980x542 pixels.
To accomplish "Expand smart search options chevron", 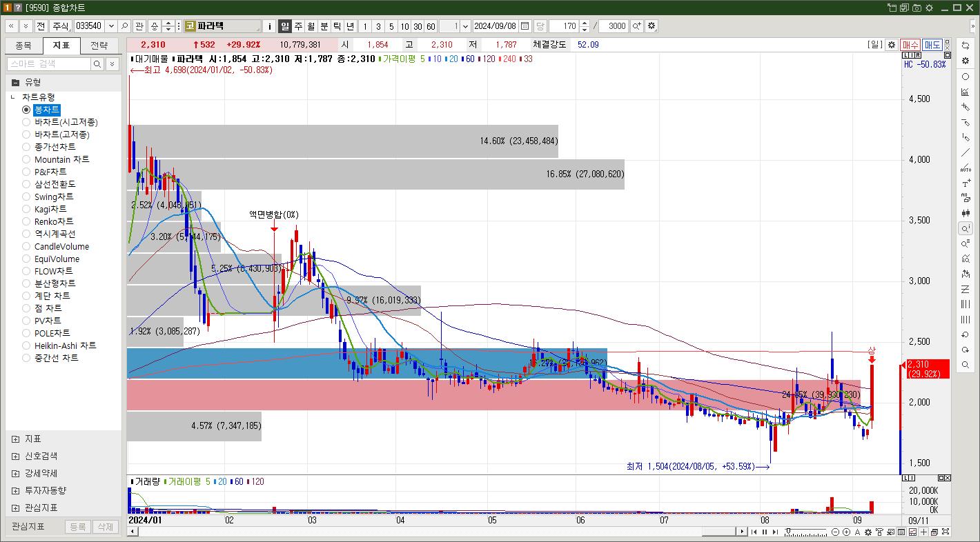I will click(112, 63).
